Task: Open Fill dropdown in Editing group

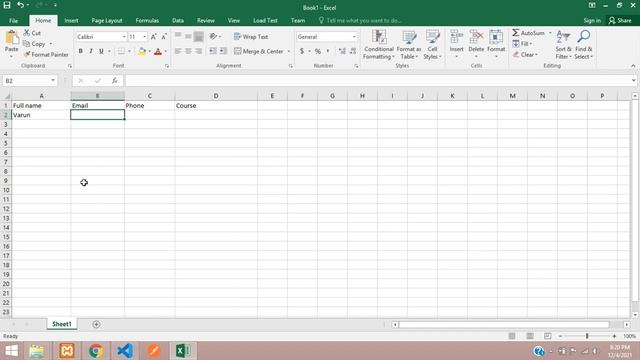Action: point(522,44)
